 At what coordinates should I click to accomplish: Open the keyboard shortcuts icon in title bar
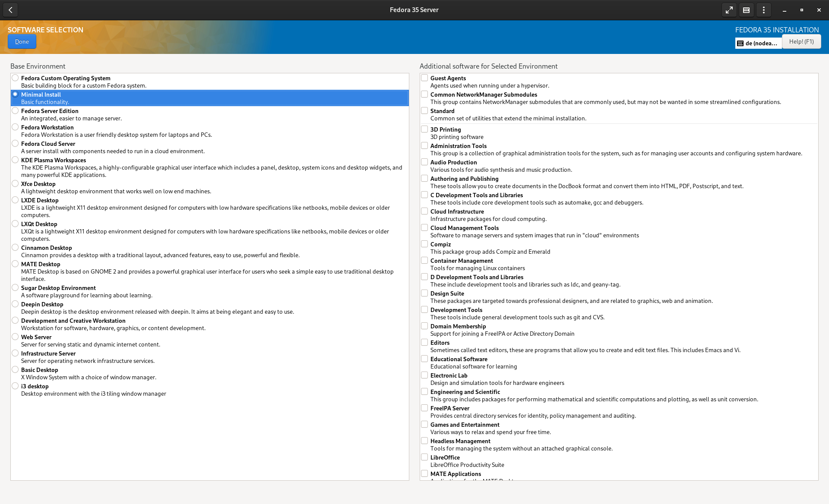(746, 10)
